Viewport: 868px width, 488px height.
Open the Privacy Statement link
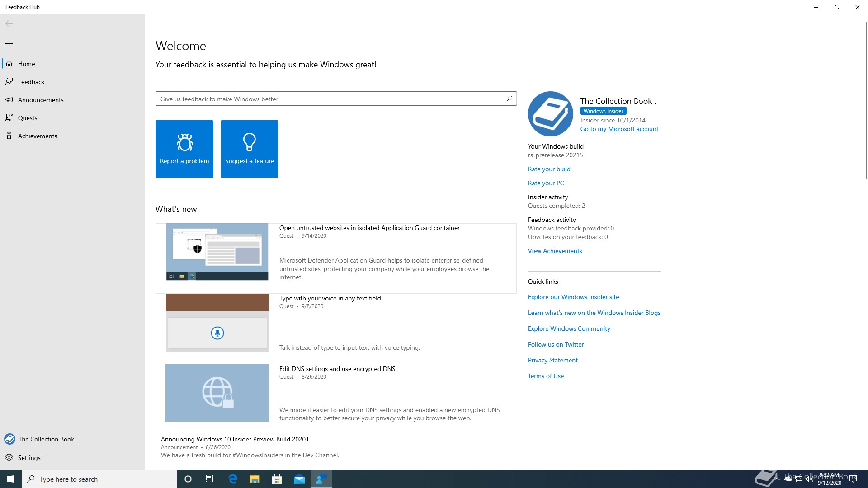(552, 360)
